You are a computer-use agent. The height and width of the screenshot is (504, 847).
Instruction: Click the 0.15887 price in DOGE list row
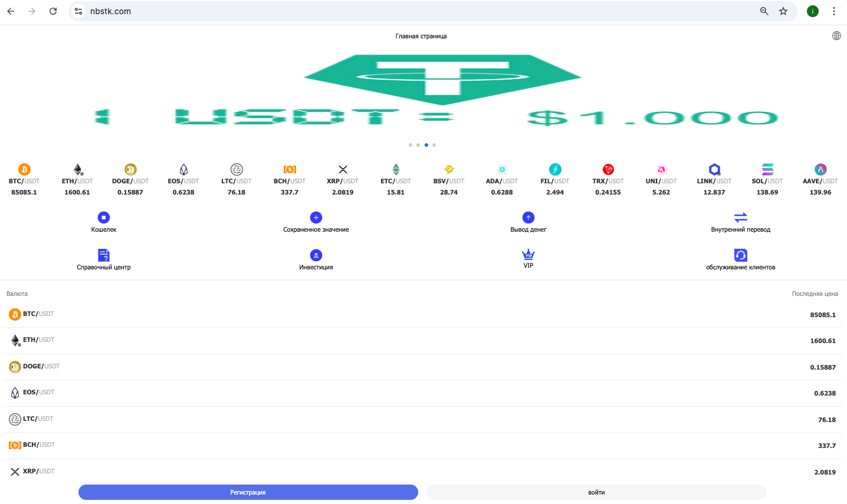tap(823, 367)
